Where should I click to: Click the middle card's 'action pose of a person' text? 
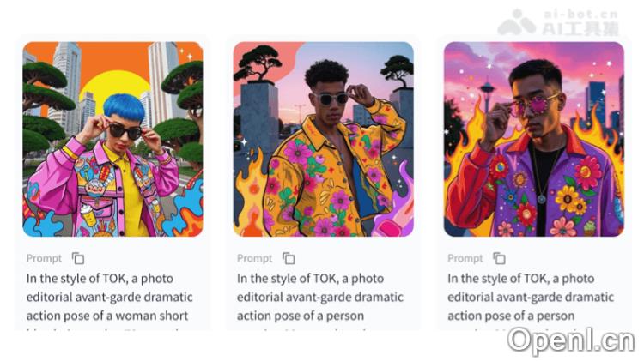pyautogui.click(x=301, y=316)
